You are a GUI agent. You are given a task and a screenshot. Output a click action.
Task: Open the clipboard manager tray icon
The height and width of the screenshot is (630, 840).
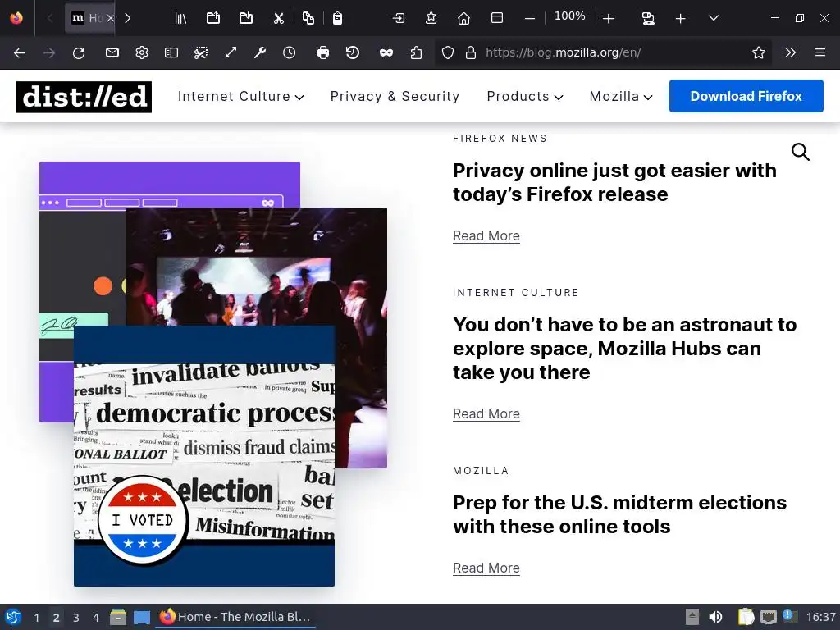click(x=745, y=617)
